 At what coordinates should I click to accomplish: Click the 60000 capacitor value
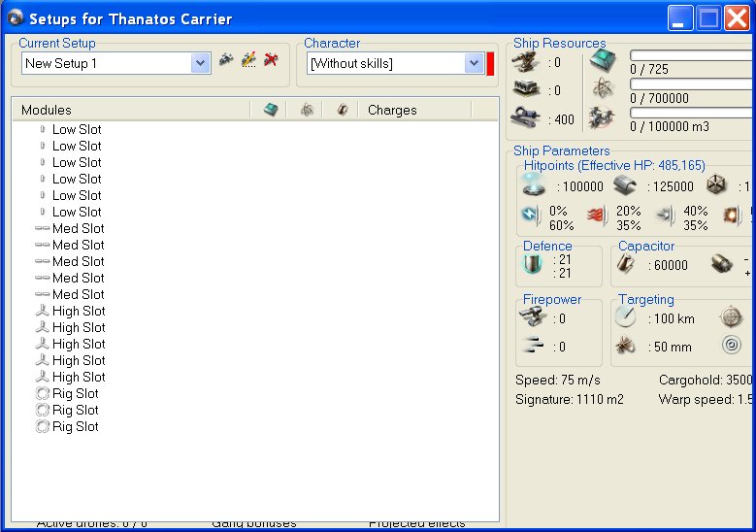point(671,265)
